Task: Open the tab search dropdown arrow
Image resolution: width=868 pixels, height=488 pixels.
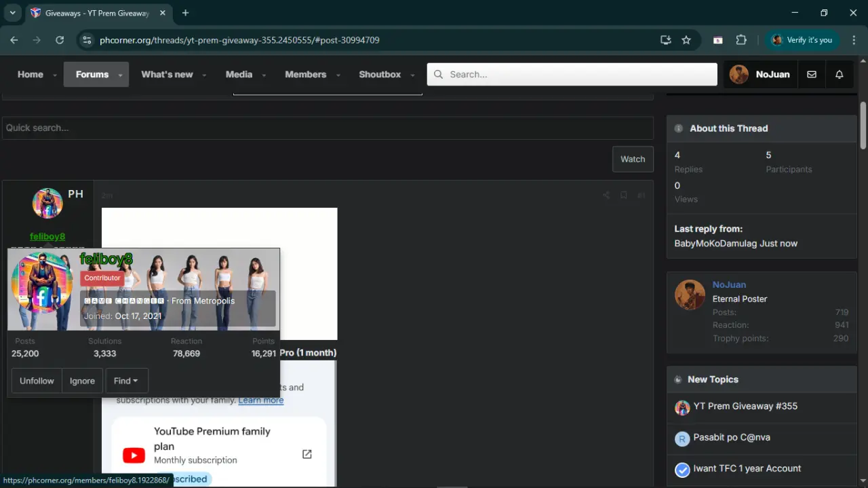Action: point(12,13)
